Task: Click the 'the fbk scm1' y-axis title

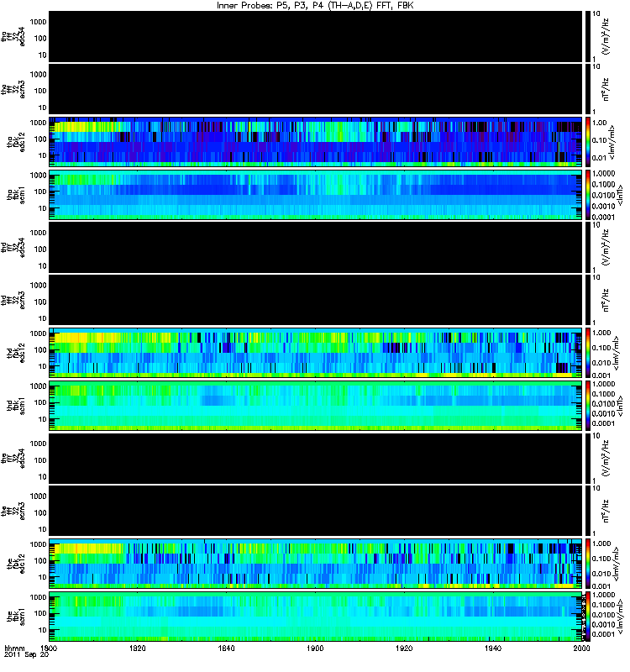Action: (16, 617)
